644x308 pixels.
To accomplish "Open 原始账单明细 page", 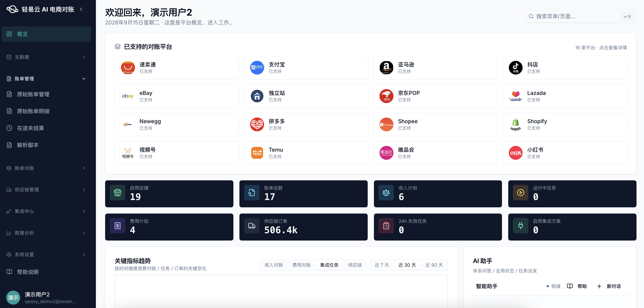I will (x=46, y=111).
